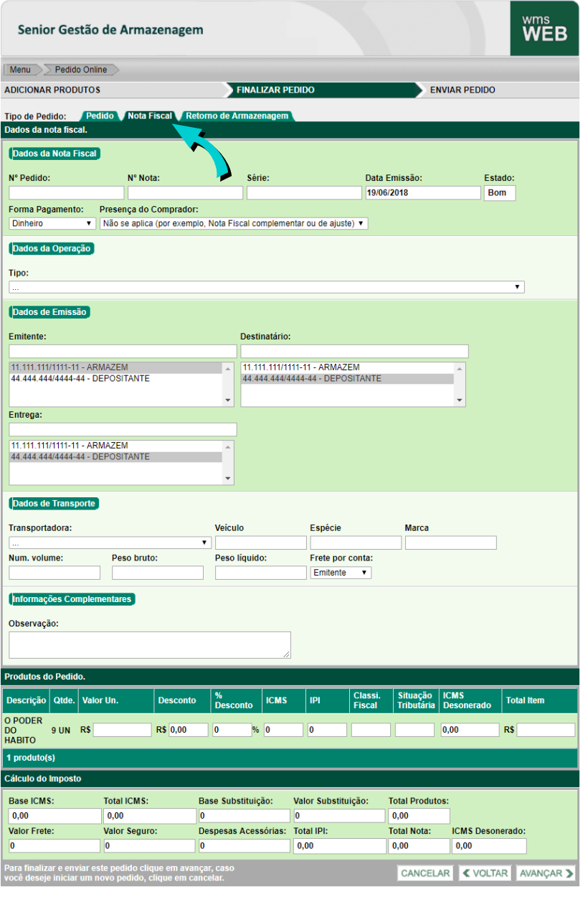This screenshot has width=588, height=897.
Task: Click the % Desconto product field
Action: coord(232,730)
